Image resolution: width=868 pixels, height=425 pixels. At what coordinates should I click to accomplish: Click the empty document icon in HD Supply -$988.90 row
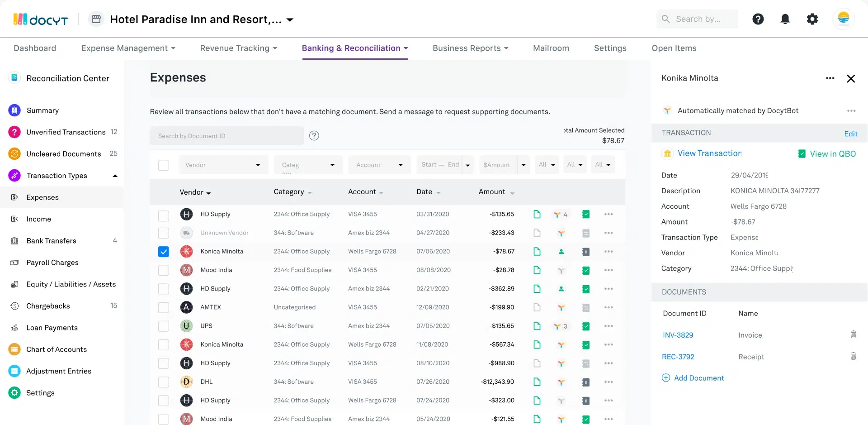click(x=537, y=363)
